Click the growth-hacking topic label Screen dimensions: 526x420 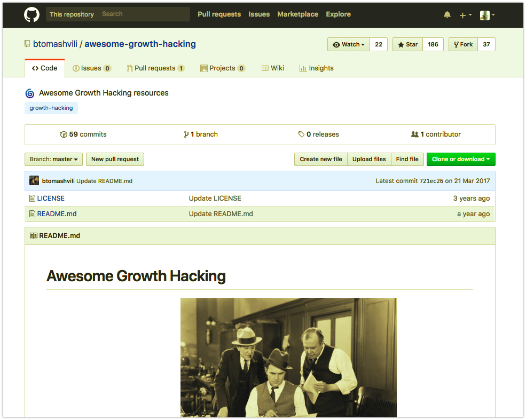click(x=51, y=108)
